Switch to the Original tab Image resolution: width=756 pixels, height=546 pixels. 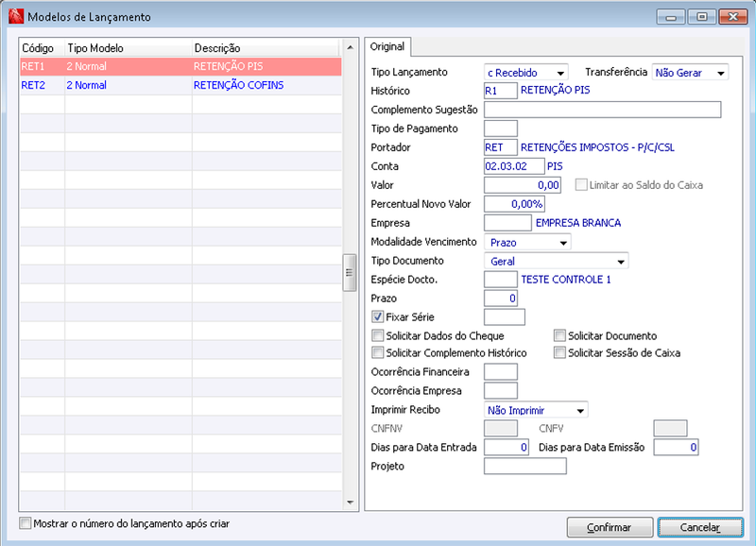(387, 46)
